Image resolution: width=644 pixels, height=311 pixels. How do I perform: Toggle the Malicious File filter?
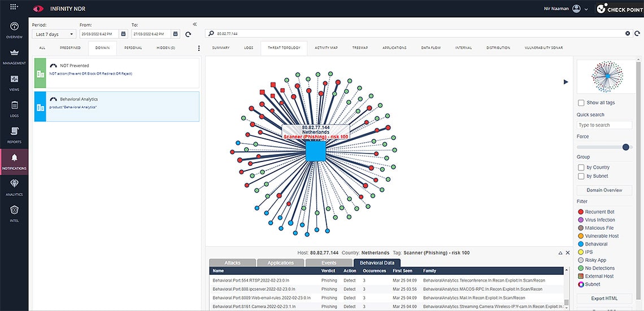(595, 227)
